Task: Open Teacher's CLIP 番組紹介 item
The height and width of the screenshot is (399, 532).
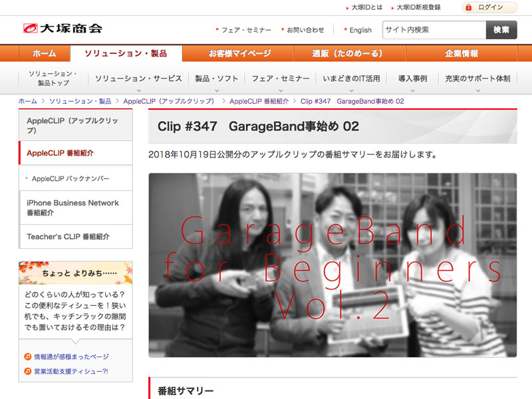Action: (76, 237)
